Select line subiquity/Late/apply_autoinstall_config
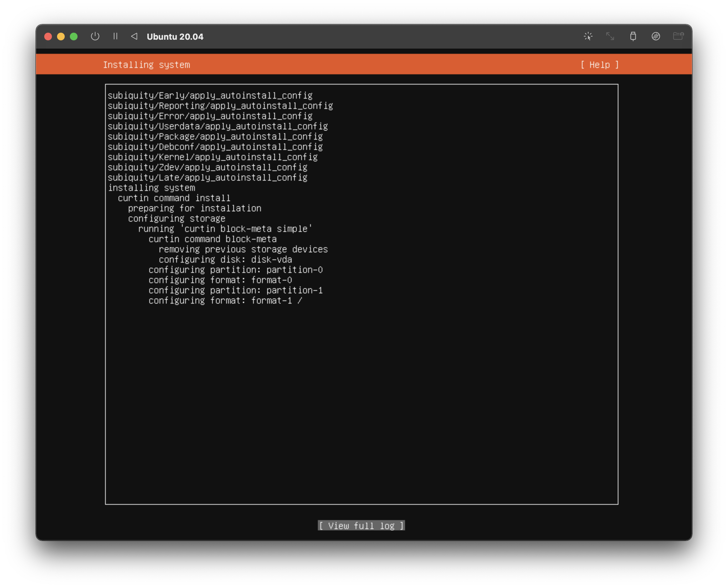The width and height of the screenshot is (728, 588). 207,177
